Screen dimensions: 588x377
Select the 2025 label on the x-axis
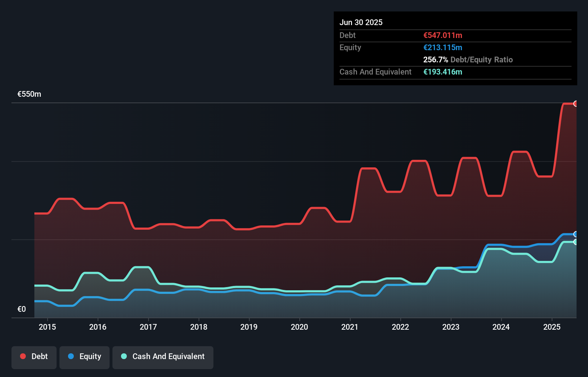tap(551, 327)
